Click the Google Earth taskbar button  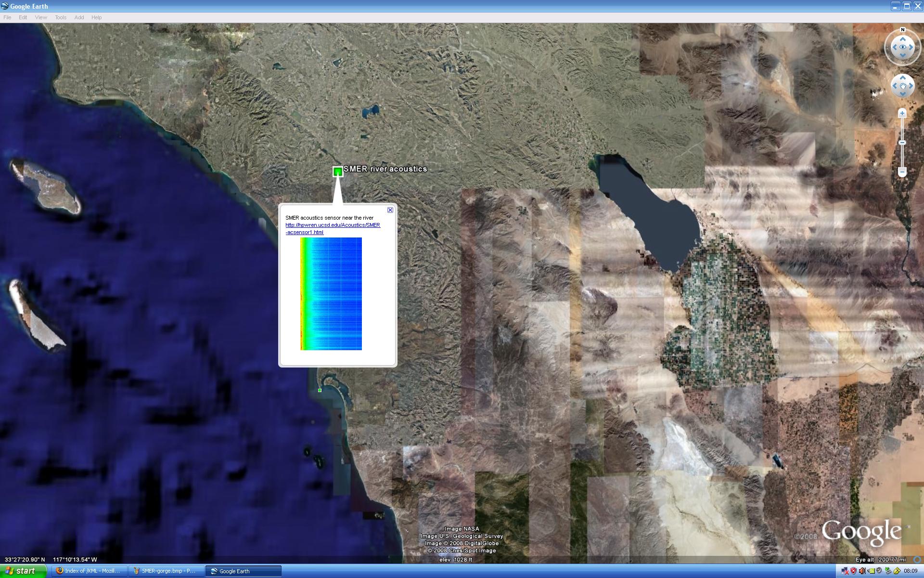[243, 571]
